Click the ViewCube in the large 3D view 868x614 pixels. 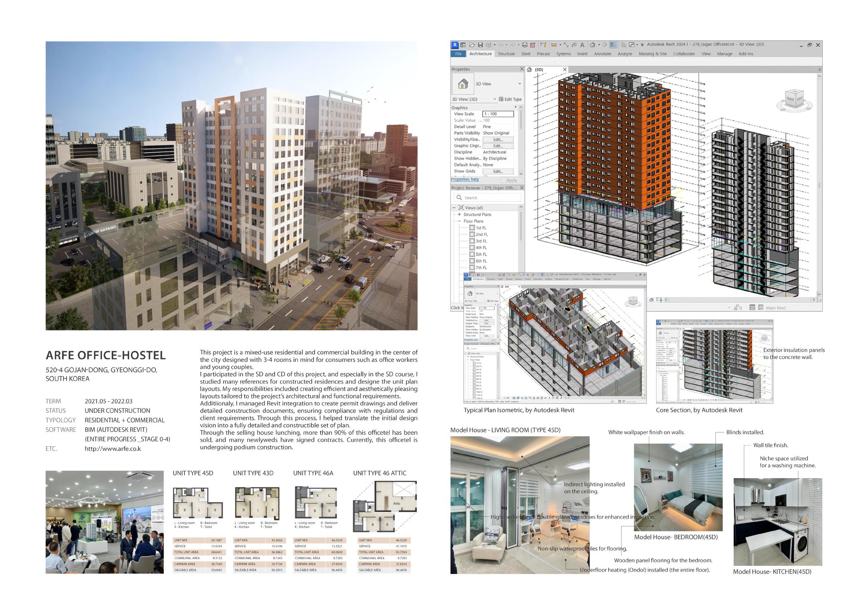pyautogui.click(x=794, y=99)
